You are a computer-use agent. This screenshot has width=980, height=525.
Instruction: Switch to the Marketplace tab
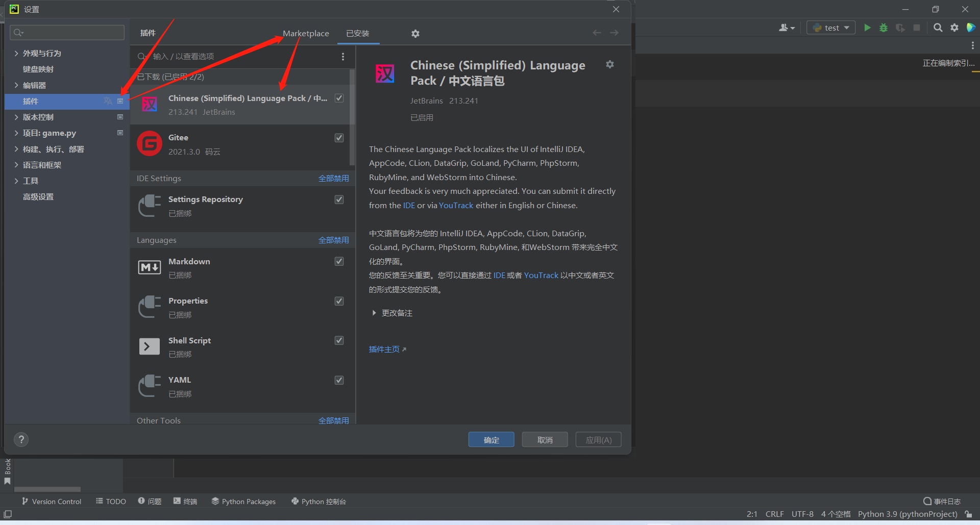pyautogui.click(x=306, y=33)
